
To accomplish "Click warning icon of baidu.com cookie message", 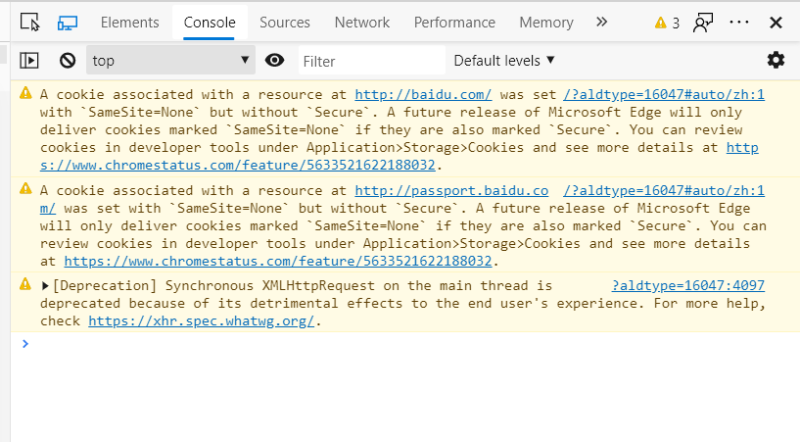I will 26,93.
